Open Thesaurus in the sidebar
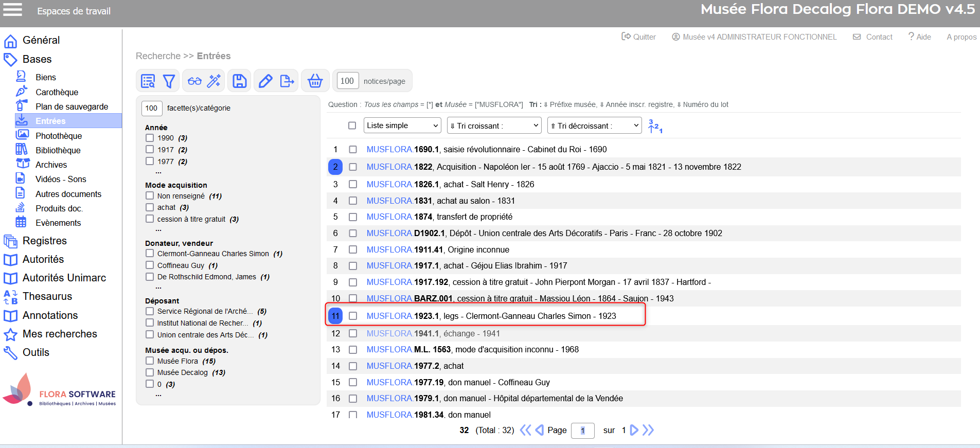The image size is (980, 448). [47, 296]
